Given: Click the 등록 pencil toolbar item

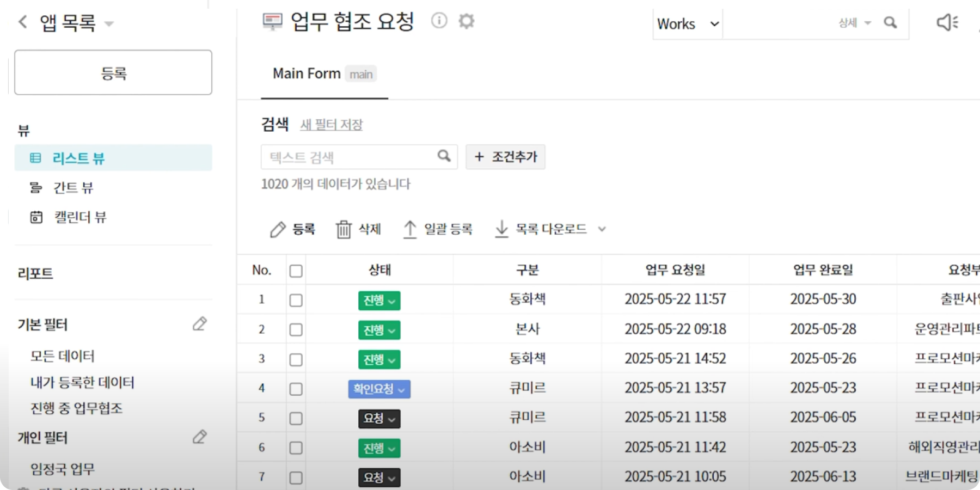Looking at the screenshot, I should coord(292,229).
